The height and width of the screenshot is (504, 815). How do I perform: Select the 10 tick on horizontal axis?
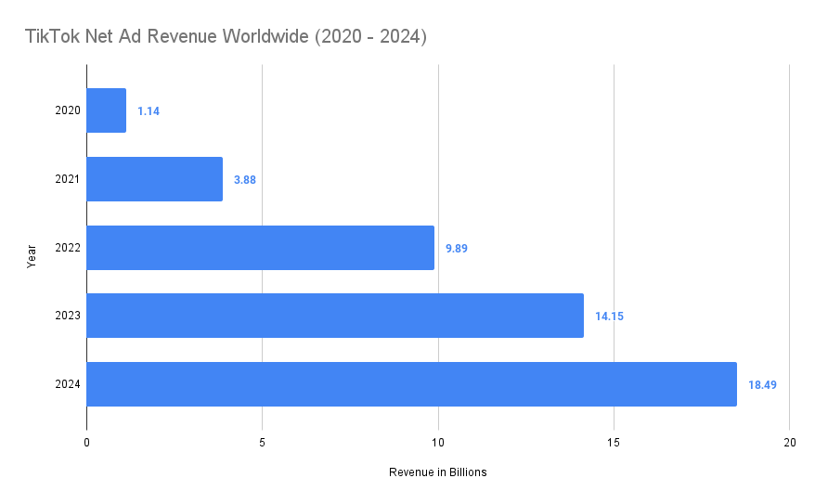point(437,442)
